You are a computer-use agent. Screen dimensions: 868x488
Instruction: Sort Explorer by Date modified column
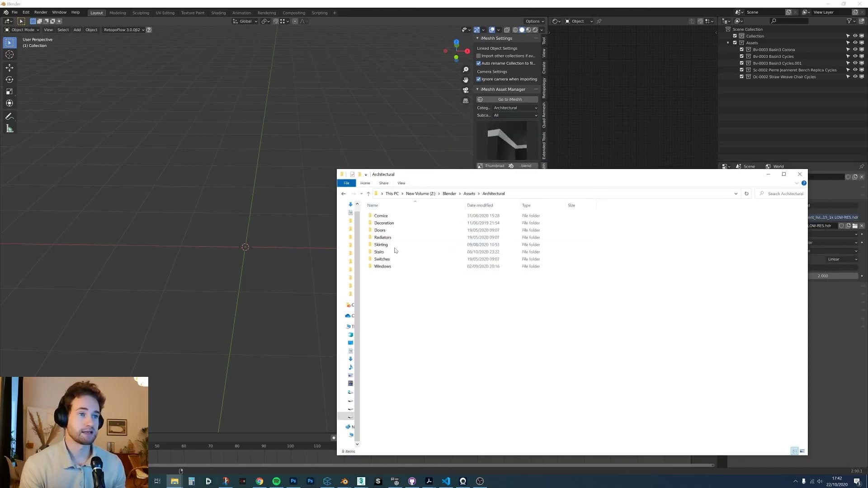click(480, 206)
